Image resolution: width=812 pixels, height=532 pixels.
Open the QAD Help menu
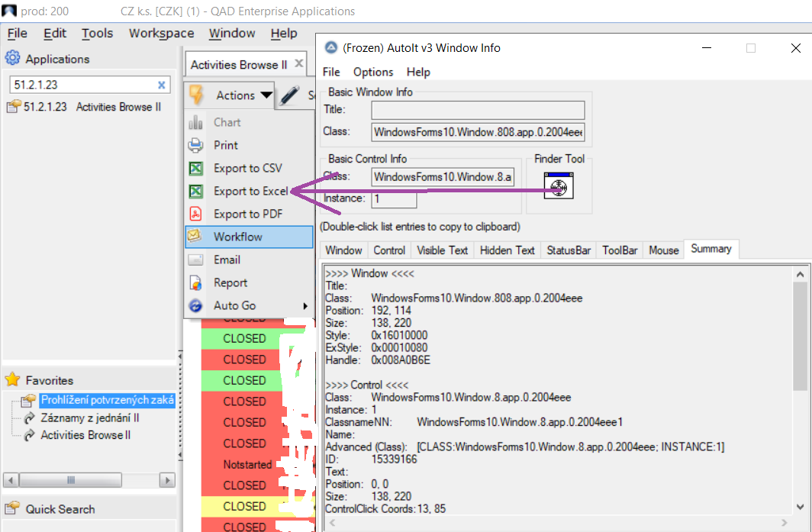coord(284,33)
